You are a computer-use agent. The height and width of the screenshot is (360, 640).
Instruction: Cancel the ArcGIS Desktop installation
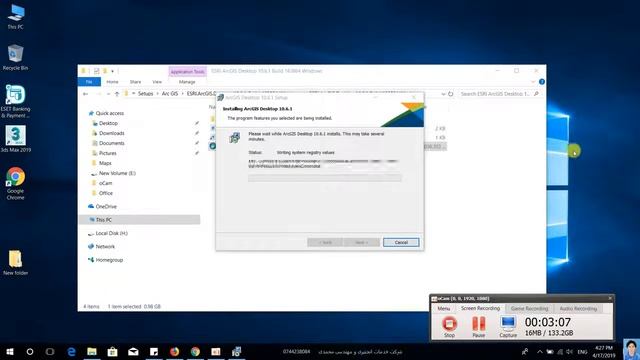coord(401,242)
